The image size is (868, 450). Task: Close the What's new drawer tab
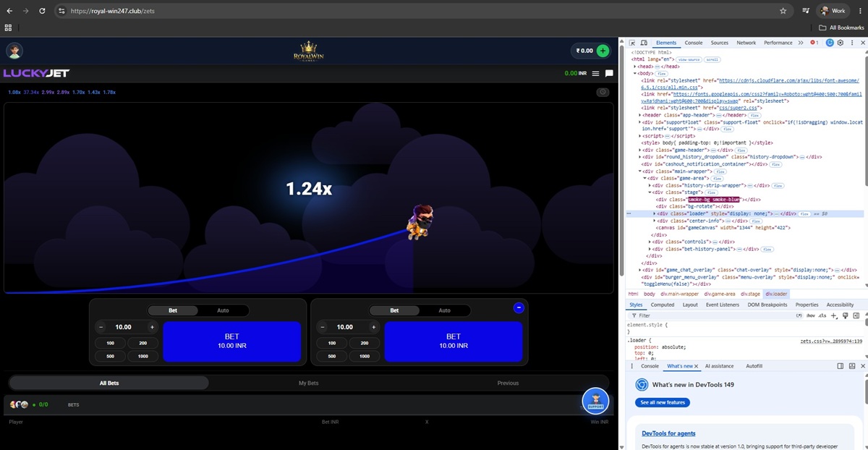(x=696, y=366)
